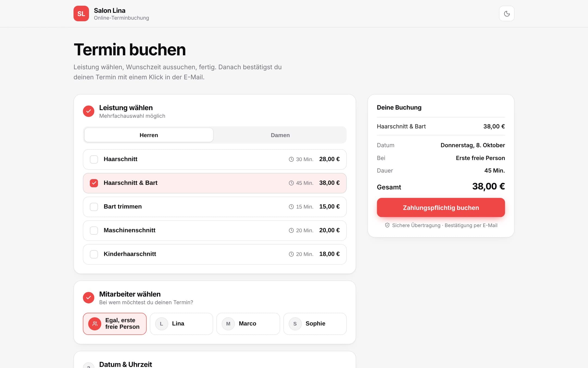Click the clock icon in the Bart trimmen row
The width and height of the screenshot is (588, 368).
tap(291, 207)
